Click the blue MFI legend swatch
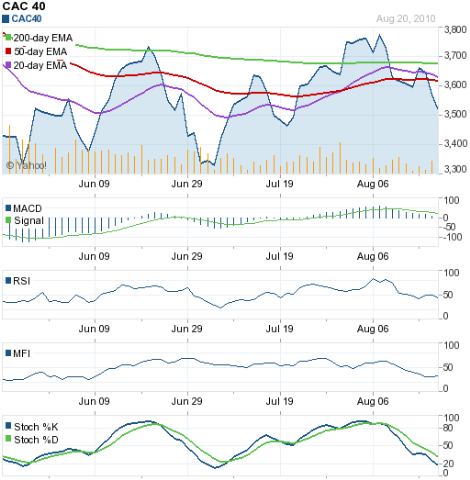470x480 pixels. [x=8, y=353]
